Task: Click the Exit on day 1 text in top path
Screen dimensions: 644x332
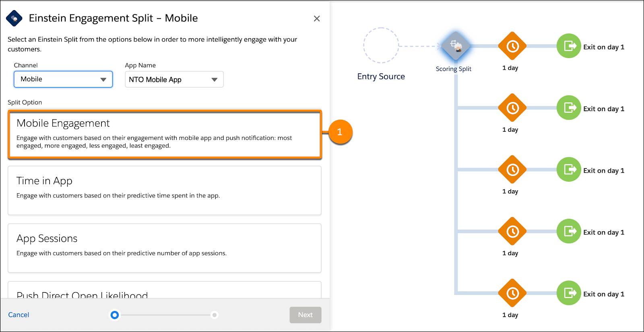Action: (604, 47)
